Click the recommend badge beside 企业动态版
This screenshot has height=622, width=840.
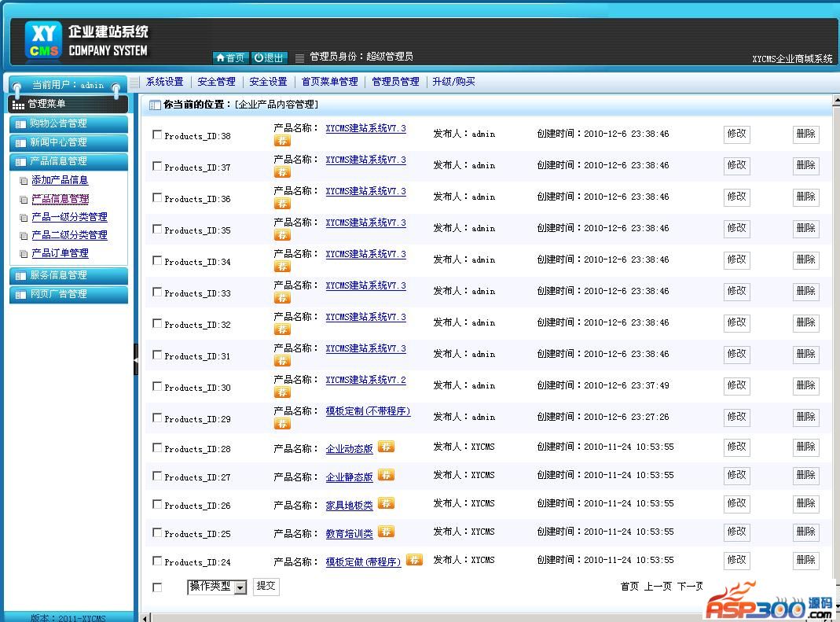click(386, 447)
